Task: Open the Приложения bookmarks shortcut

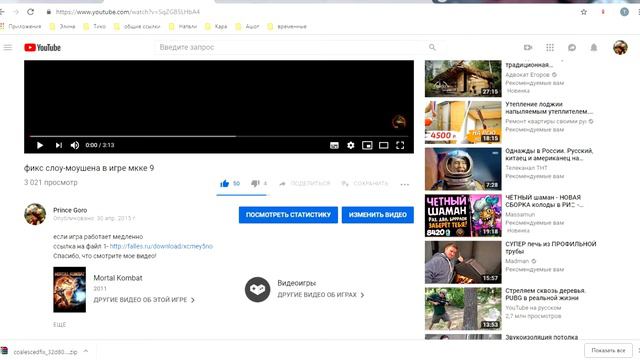Action: click(x=20, y=27)
